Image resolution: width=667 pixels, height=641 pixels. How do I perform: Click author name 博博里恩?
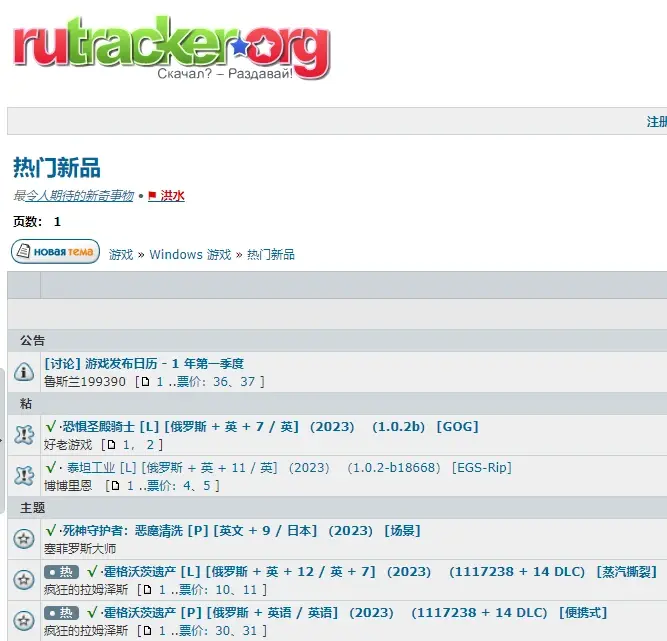tap(68, 485)
